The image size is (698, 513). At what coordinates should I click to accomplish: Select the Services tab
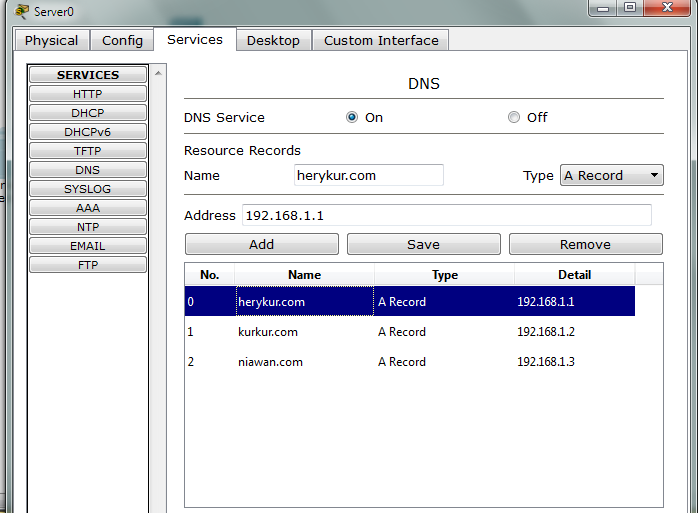[195, 40]
